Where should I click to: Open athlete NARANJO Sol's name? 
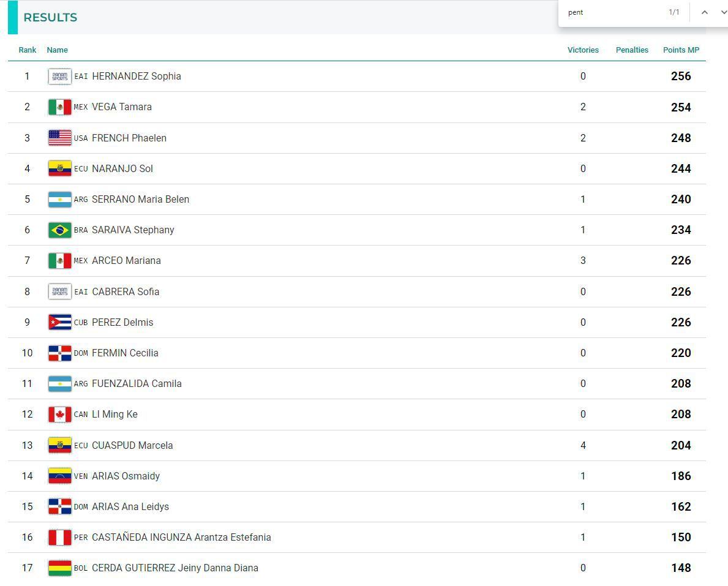click(122, 168)
